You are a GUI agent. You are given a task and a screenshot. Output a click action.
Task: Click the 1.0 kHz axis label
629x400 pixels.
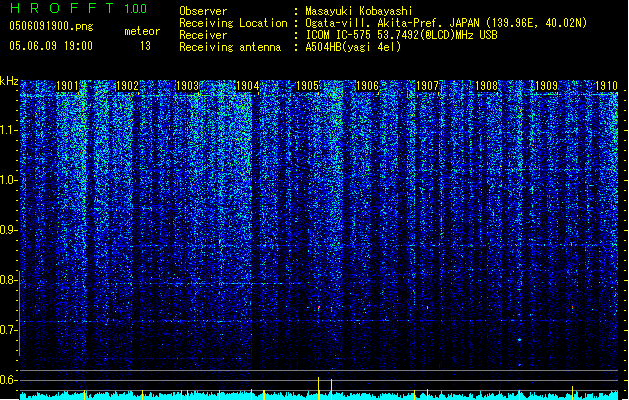tap(9, 181)
